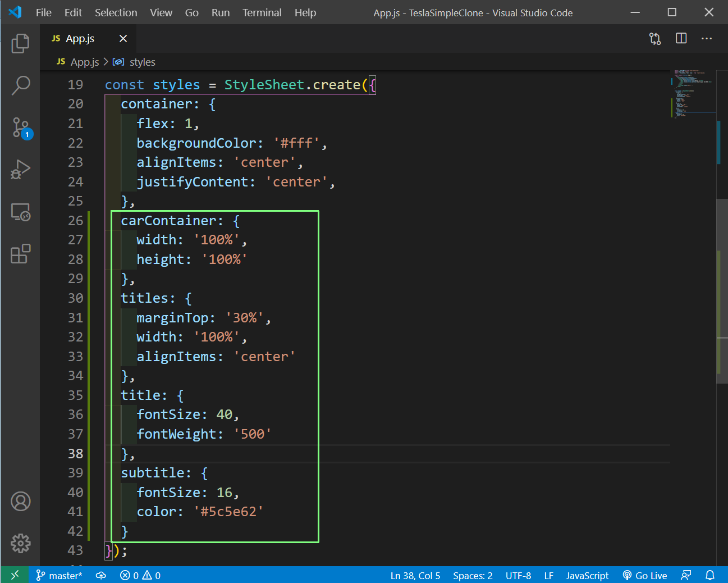Viewport: 728px width, 583px height.
Task: Synchronize changes via cloud icon
Action: [101, 575]
